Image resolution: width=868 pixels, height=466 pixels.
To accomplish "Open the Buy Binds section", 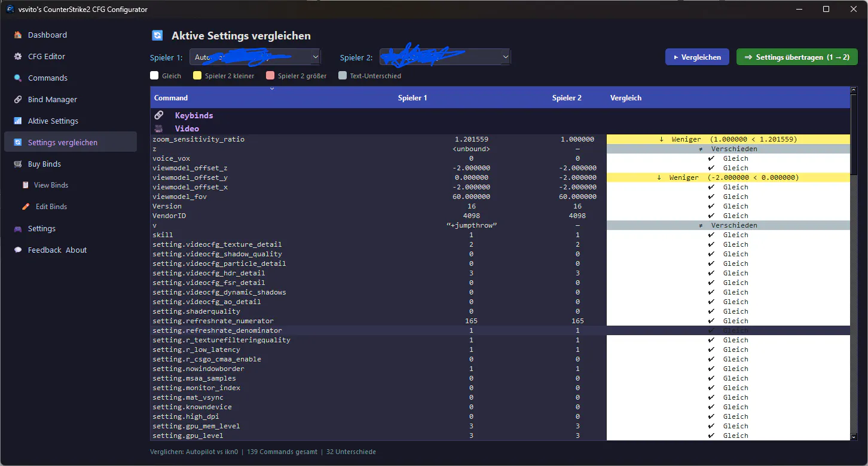I will tap(71, 164).
